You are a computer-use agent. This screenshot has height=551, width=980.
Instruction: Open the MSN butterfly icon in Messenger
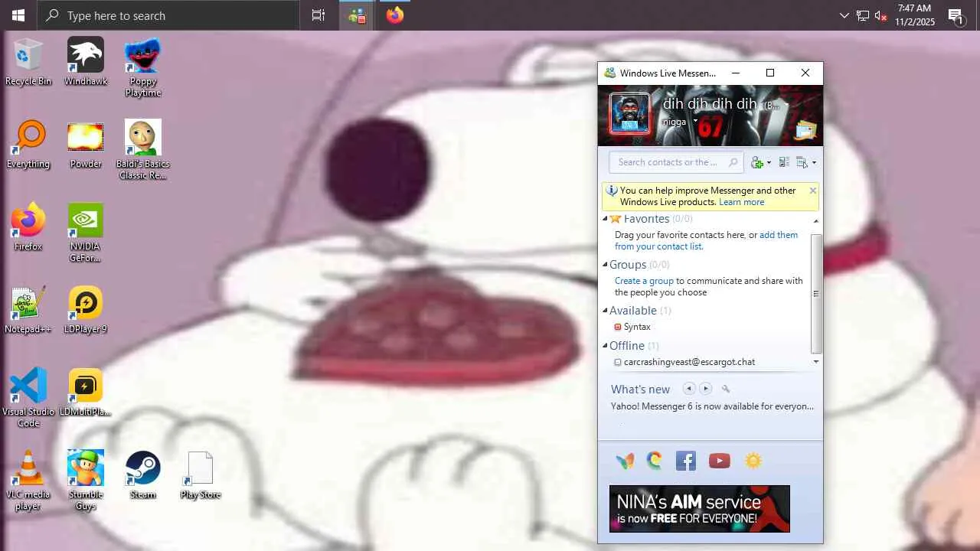tap(625, 461)
